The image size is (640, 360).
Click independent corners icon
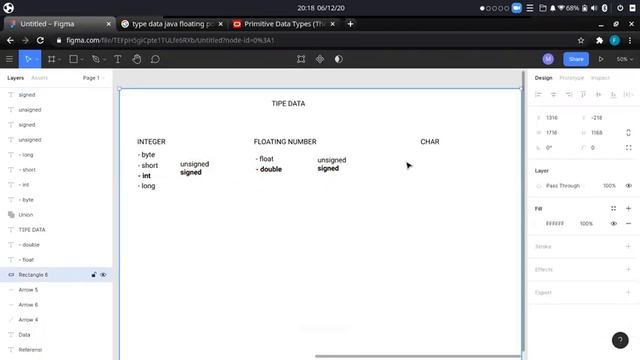[629, 148]
